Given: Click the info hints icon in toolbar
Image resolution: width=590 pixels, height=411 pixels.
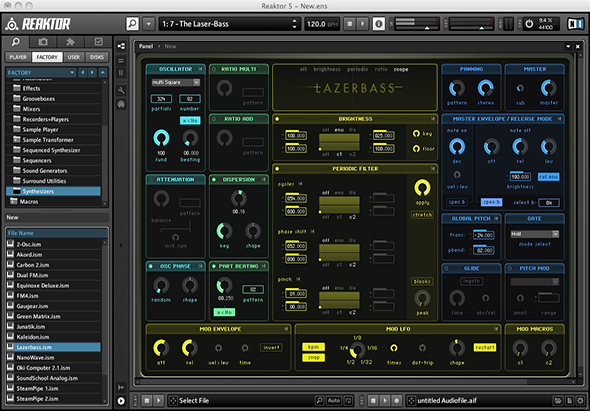Looking at the screenshot, I should coord(379,24).
